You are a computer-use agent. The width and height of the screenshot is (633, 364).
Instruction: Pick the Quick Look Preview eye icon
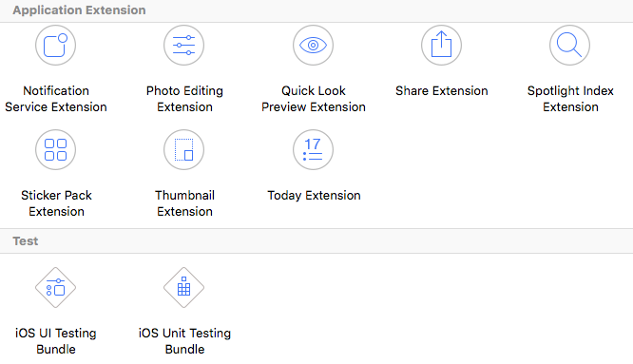click(x=313, y=46)
